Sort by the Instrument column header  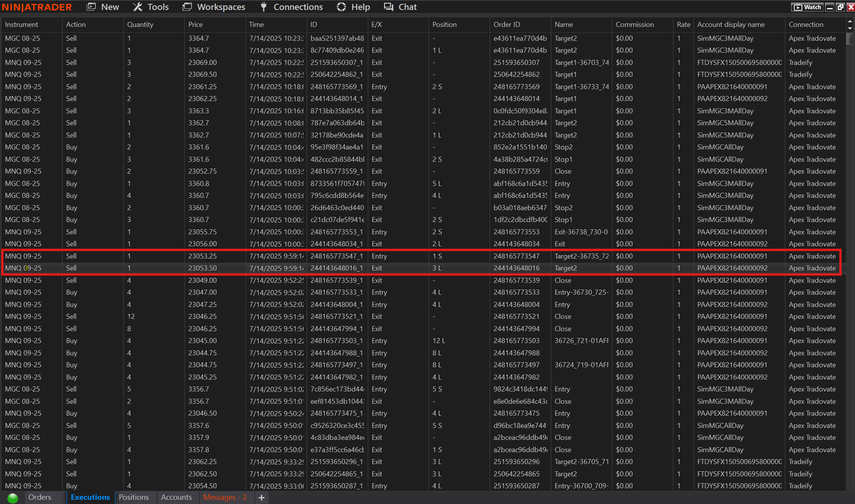click(31, 24)
